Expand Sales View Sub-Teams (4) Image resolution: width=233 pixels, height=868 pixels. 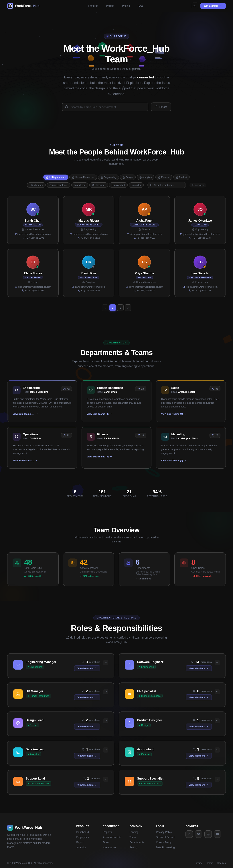[174, 414]
